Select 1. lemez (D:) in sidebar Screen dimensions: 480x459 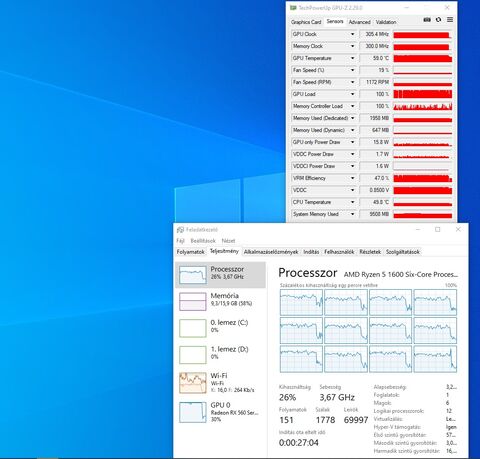220,355
